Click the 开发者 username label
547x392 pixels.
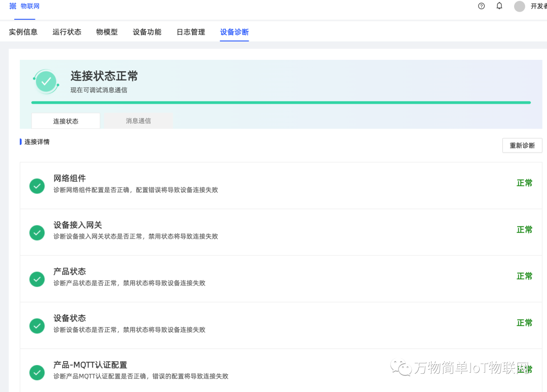(538, 6)
